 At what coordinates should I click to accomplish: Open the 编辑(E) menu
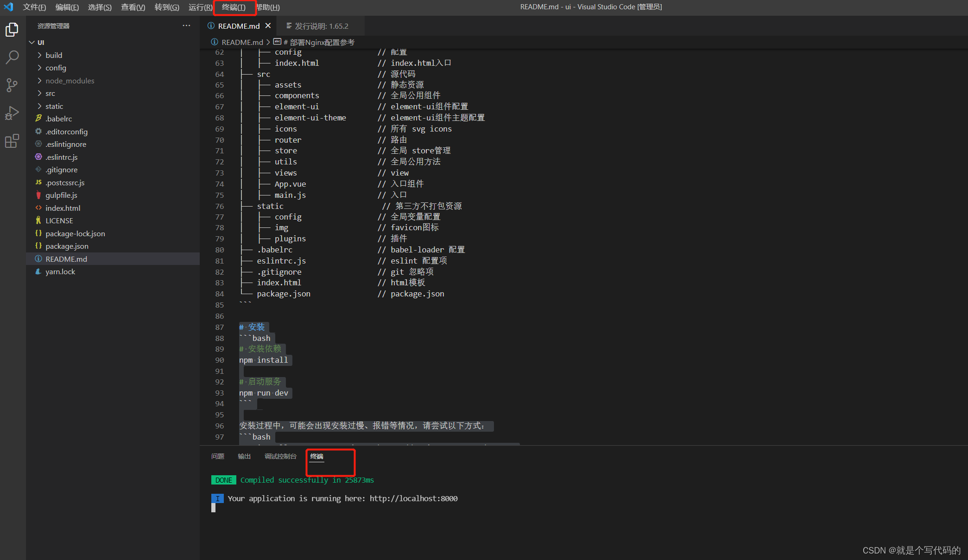[67, 7]
